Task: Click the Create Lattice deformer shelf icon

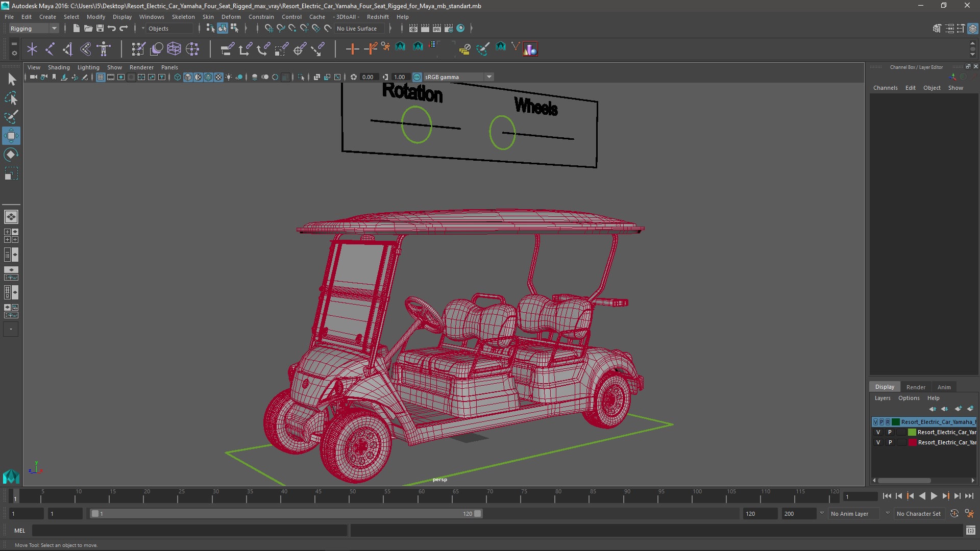Action: (174, 49)
